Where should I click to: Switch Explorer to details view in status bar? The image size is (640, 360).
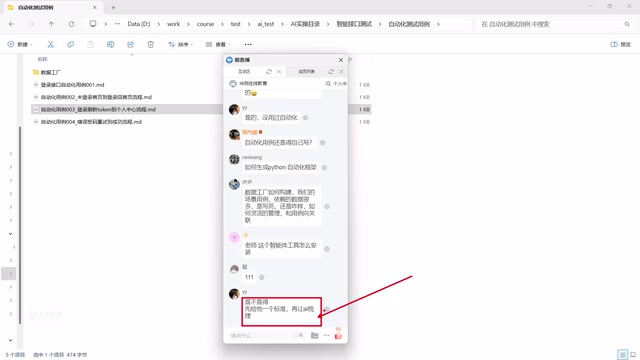point(622,354)
